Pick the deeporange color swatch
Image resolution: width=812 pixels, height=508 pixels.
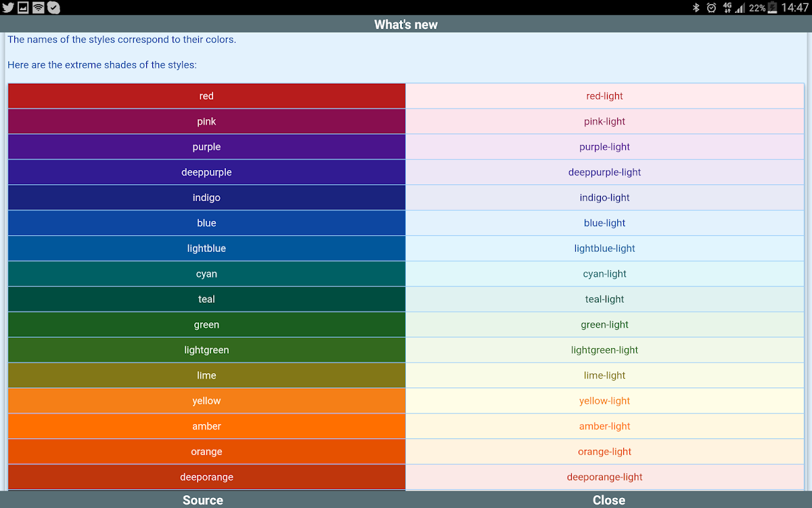coord(206,477)
